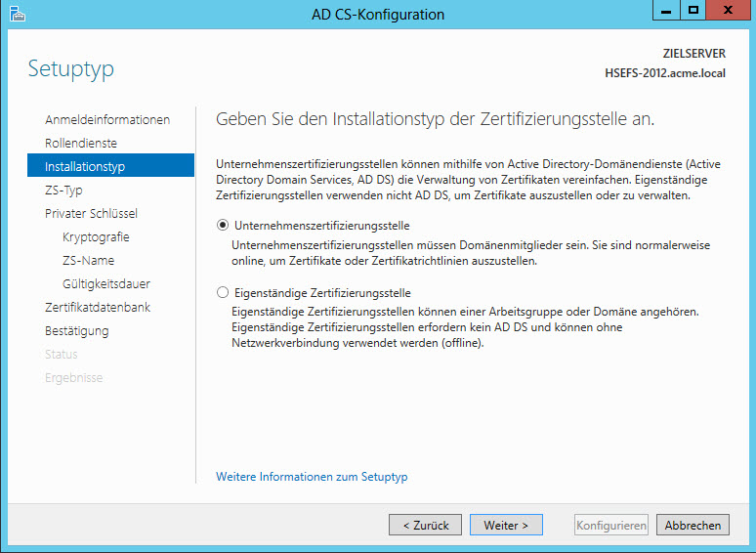Minimize the AD CS-Konfiguration window
This screenshot has width=756, height=553.
coord(666,10)
